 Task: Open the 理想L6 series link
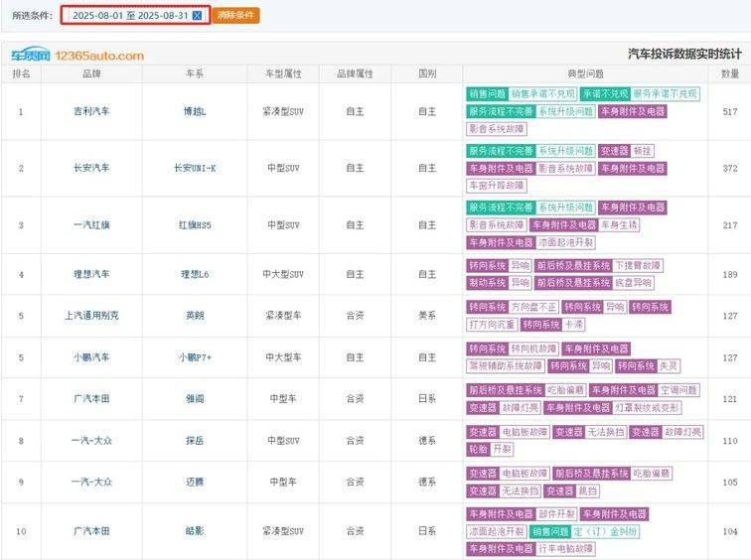click(195, 274)
